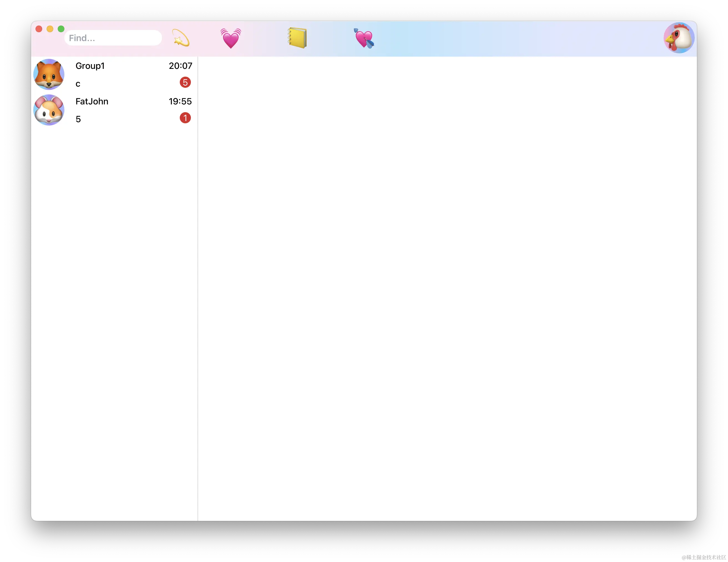Open the yellow notebook icon

click(297, 38)
